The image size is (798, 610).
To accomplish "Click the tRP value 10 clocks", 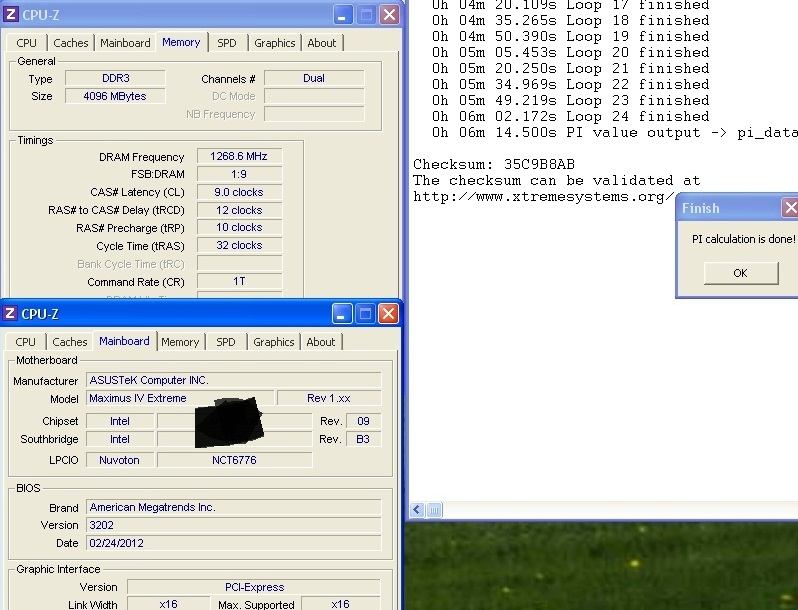I will pyautogui.click(x=239, y=227).
